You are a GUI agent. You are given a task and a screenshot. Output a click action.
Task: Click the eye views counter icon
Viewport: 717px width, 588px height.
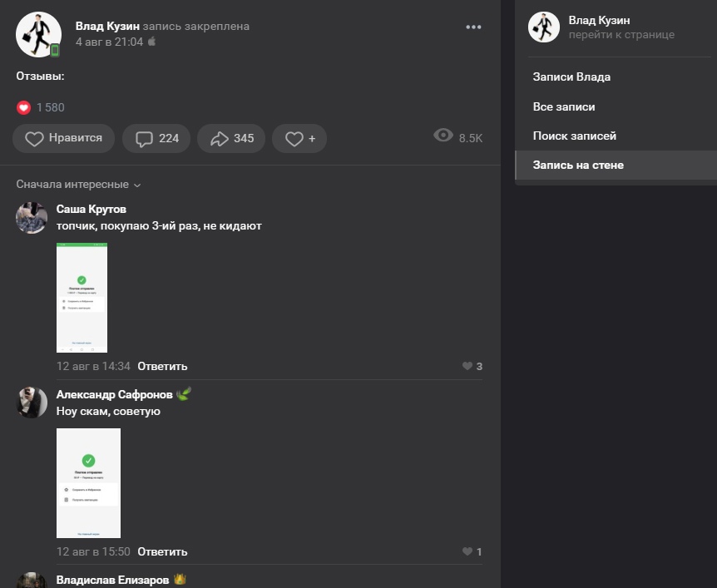click(x=443, y=136)
